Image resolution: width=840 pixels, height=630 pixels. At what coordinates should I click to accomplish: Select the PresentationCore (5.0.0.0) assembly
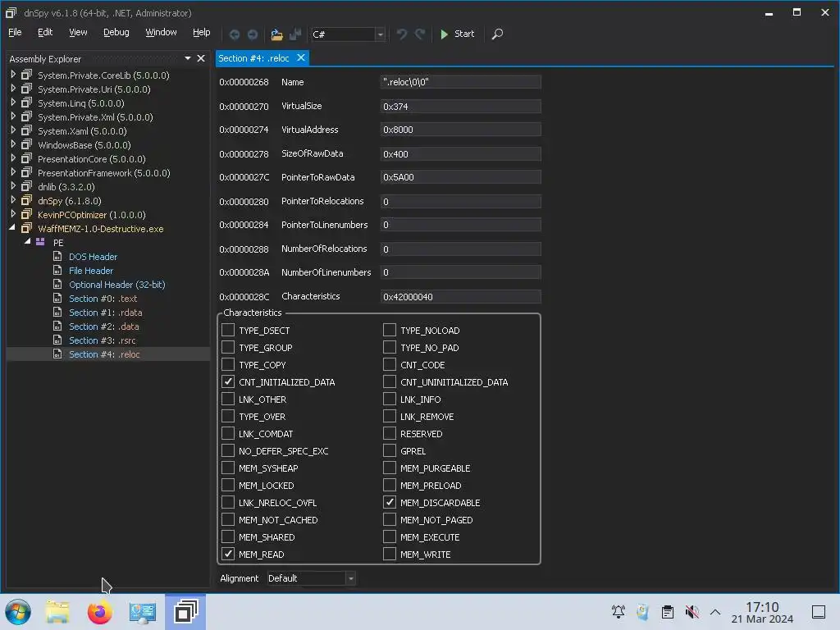pyautogui.click(x=92, y=158)
